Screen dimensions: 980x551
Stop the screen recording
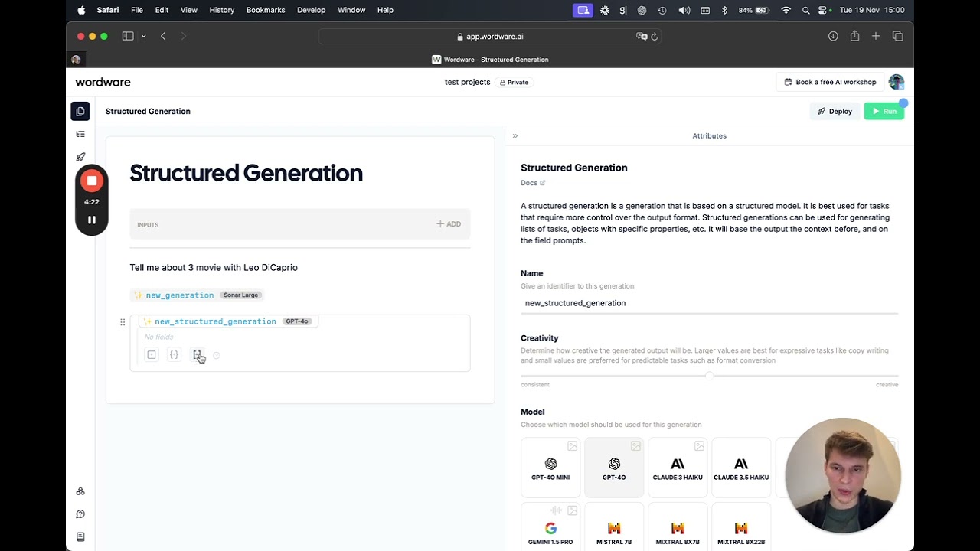[92, 181]
